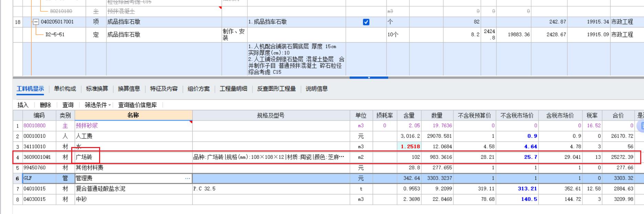The height and width of the screenshot is (214, 644).
Task: Click market price 140.5 for 中砂
Action: click(517, 199)
